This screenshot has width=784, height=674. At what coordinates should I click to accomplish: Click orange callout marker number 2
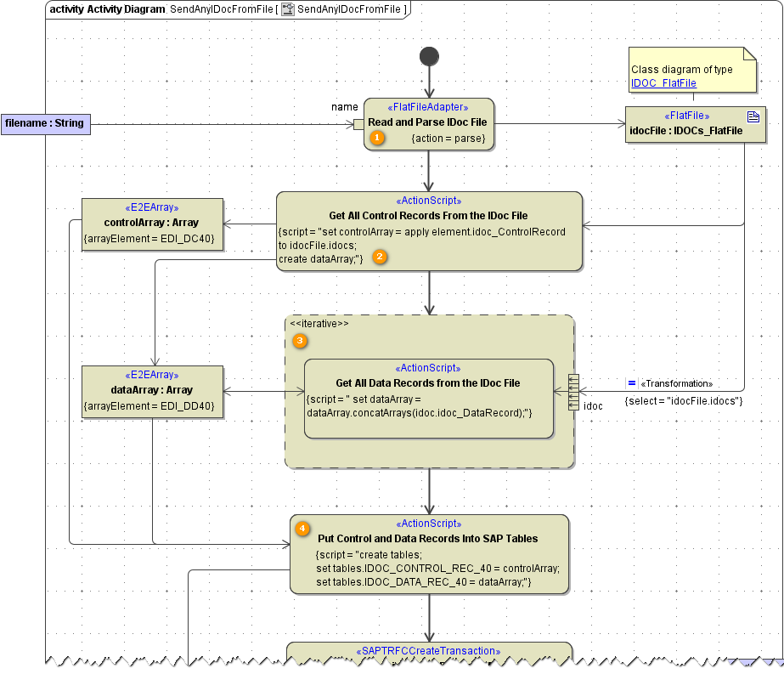[381, 256]
